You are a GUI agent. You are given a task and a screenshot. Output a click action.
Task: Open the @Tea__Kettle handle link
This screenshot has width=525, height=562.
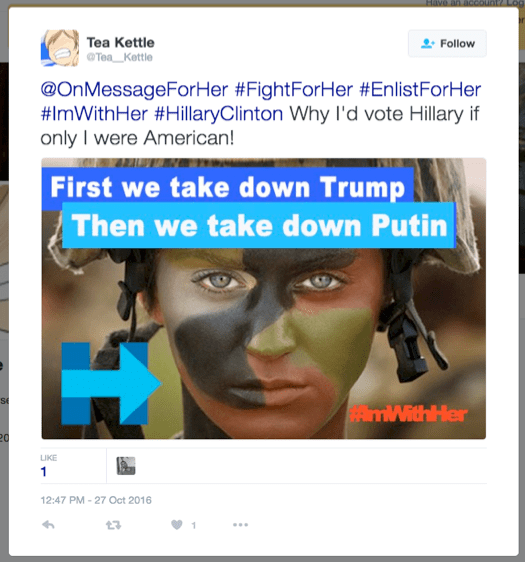pos(120,57)
